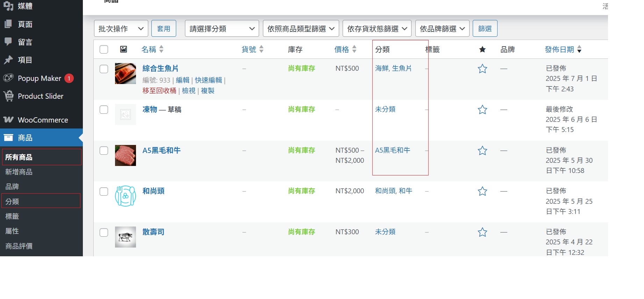This screenshot has height=299, width=644.
Task: Open 屬性 submenu item
Action: tap(12, 231)
